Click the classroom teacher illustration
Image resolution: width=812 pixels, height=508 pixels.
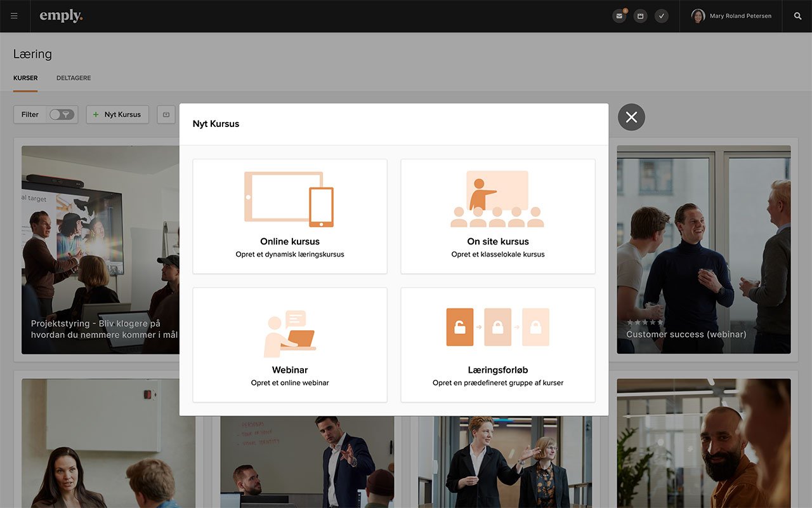click(497, 199)
